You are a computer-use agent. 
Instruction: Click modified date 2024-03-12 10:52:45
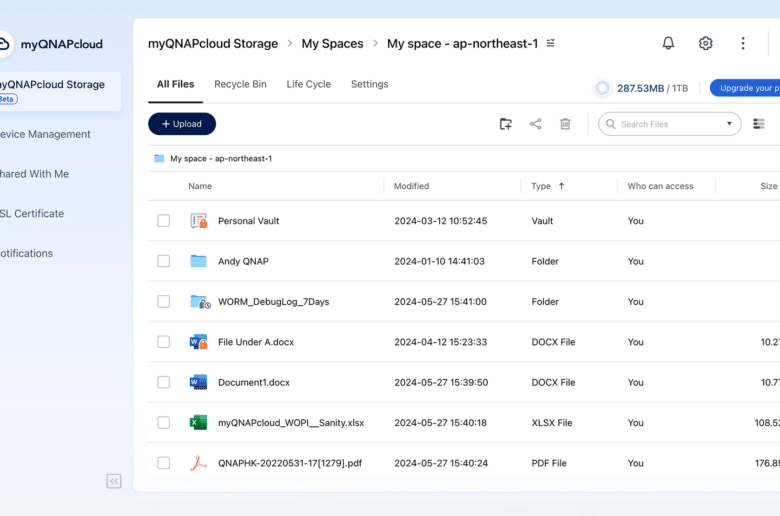point(440,221)
